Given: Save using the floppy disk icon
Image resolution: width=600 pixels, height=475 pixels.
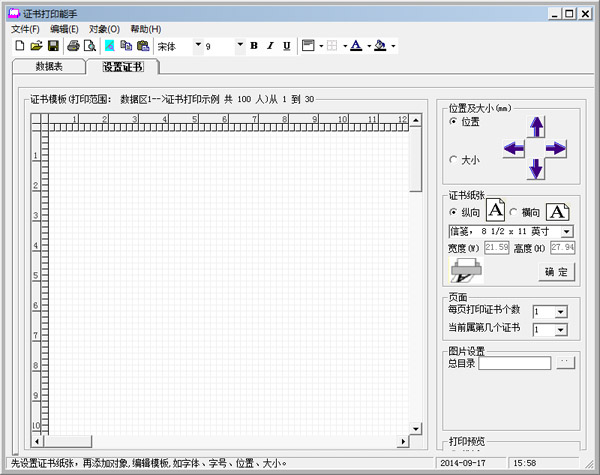Looking at the screenshot, I should [x=53, y=46].
